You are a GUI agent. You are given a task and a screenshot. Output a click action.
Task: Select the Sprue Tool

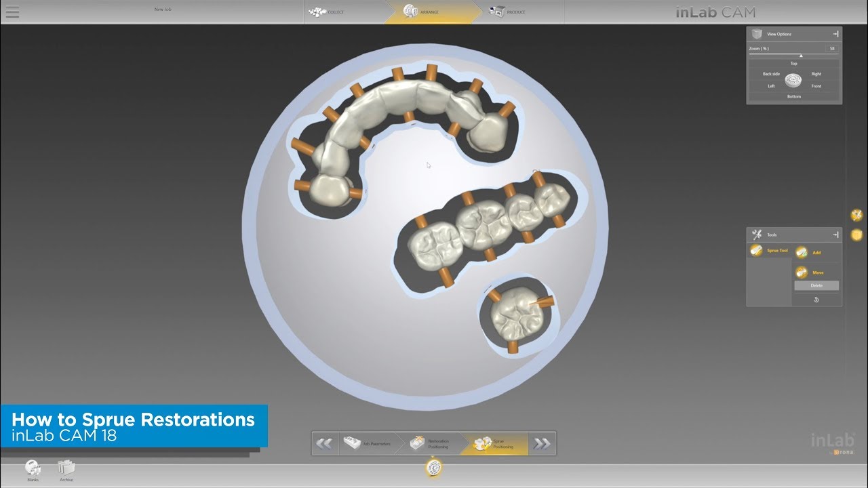pos(770,251)
